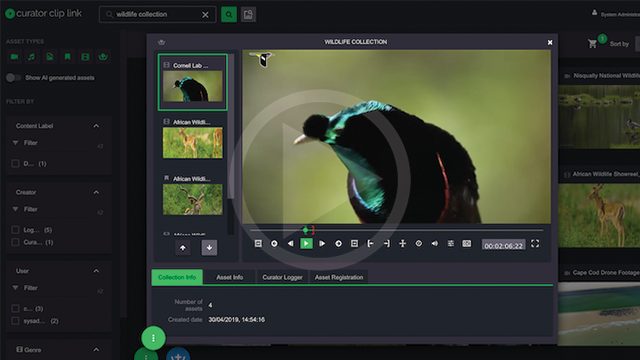Click the System Administrator user icon

594,13
